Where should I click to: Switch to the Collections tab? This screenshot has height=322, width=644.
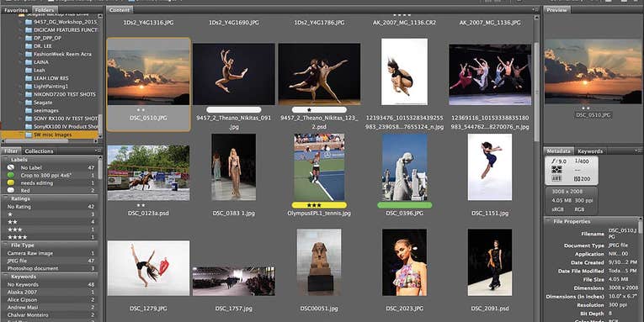[x=39, y=151]
